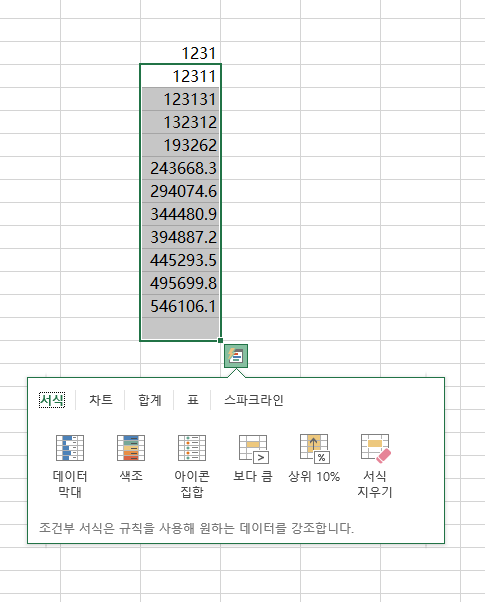This screenshot has width=485, height=602.
Task: Switch to the 차트 tab
Action: click(101, 400)
